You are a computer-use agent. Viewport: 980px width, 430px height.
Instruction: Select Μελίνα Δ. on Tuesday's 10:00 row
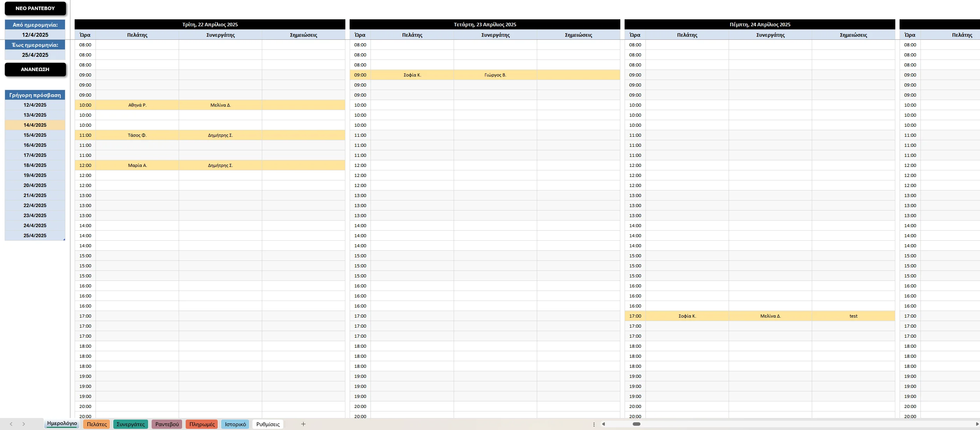click(220, 105)
